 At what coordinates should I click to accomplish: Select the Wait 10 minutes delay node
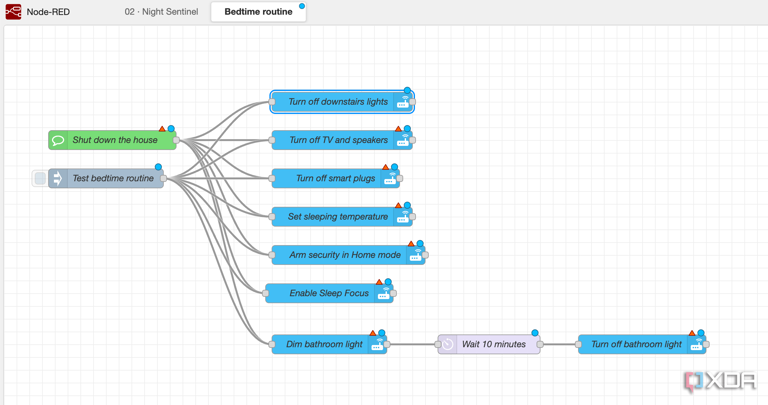pyautogui.click(x=489, y=344)
